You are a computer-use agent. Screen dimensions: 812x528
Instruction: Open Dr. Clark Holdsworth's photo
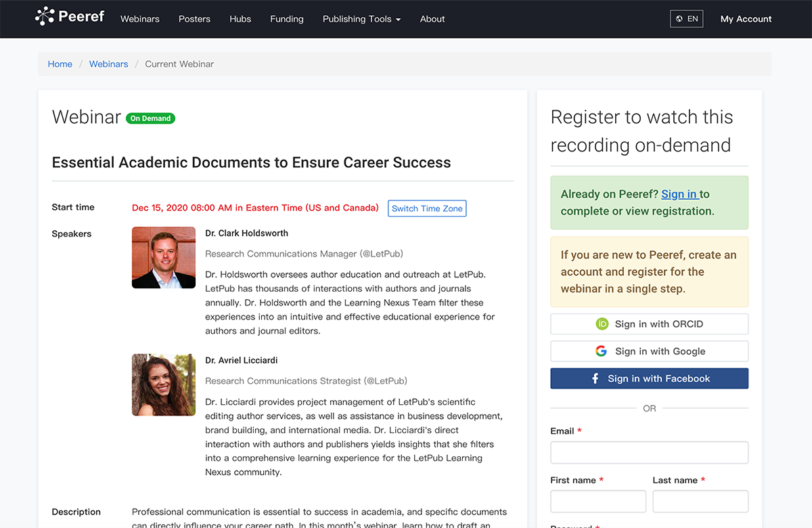click(x=164, y=257)
